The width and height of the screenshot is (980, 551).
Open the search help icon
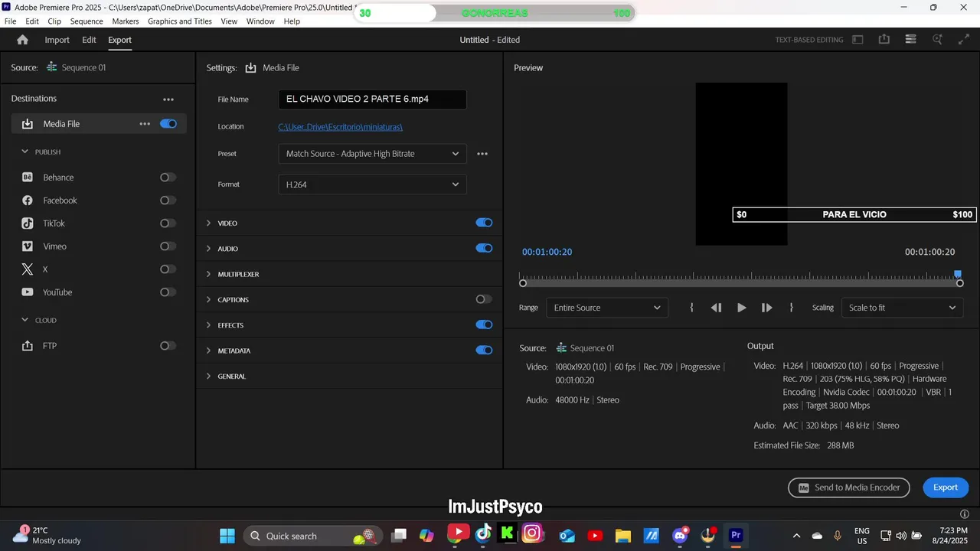[x=937, y=40]
